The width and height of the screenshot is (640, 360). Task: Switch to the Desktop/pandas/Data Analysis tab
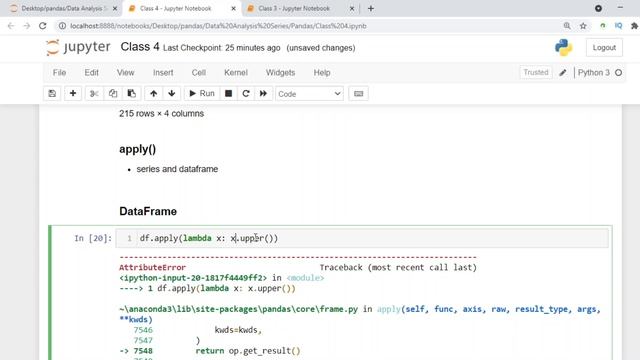(x=63, y=8)
